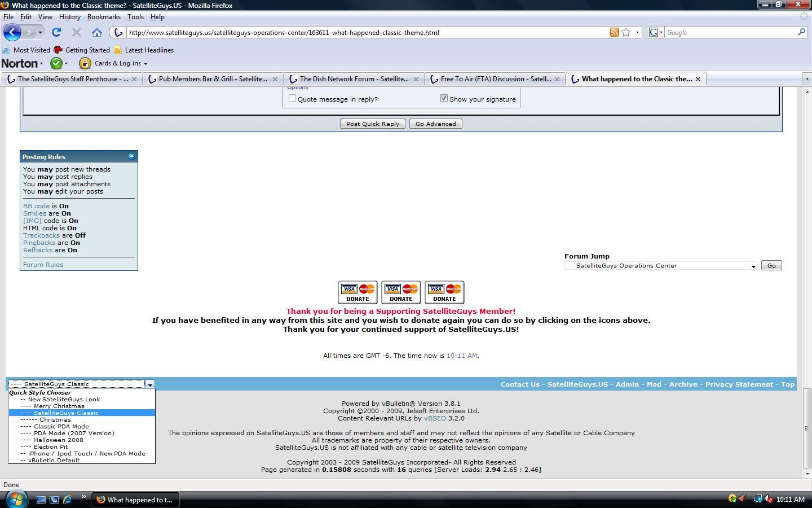Launch Internet Explorer from quick launch
The width and height of the screenshot is (812, 508).
(67, 500)
